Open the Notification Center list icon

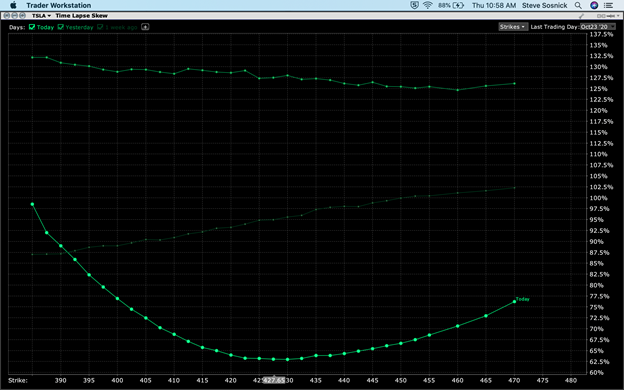[608, 5]
